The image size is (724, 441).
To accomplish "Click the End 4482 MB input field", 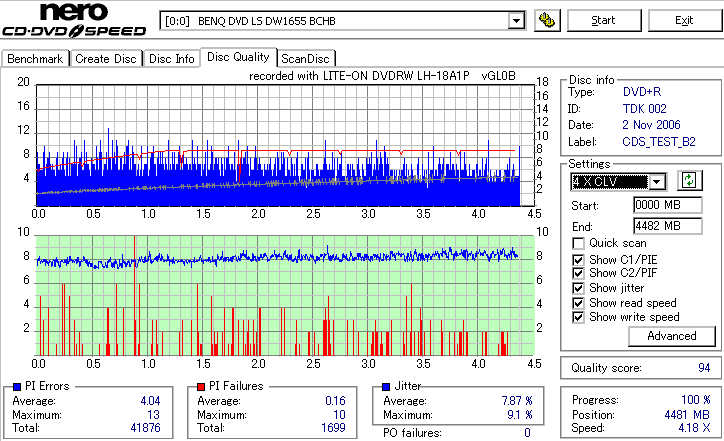I will pos(667,226).
